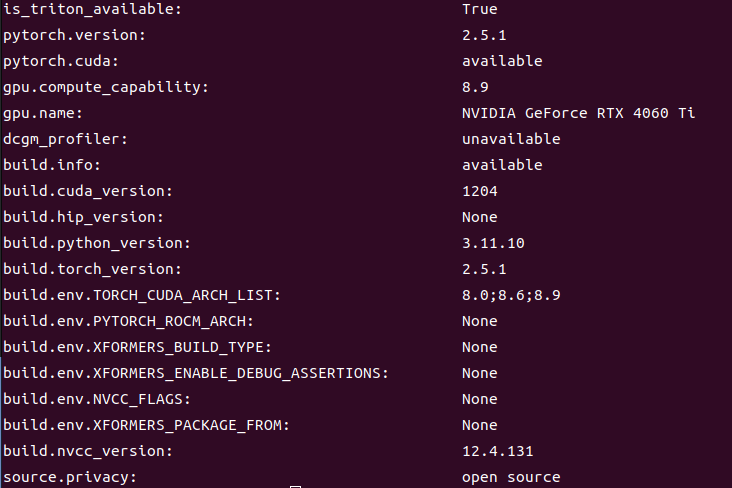Click the source.privacy open source value
This screenshot has width=732, height=488.
[x=511, y=478]
